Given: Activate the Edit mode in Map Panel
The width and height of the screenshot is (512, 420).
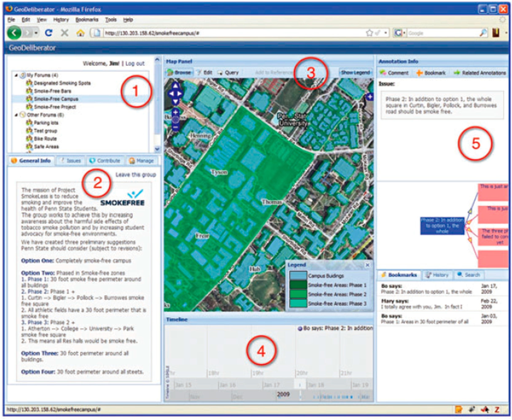Looking at the screenshot, I should point(204,73).
